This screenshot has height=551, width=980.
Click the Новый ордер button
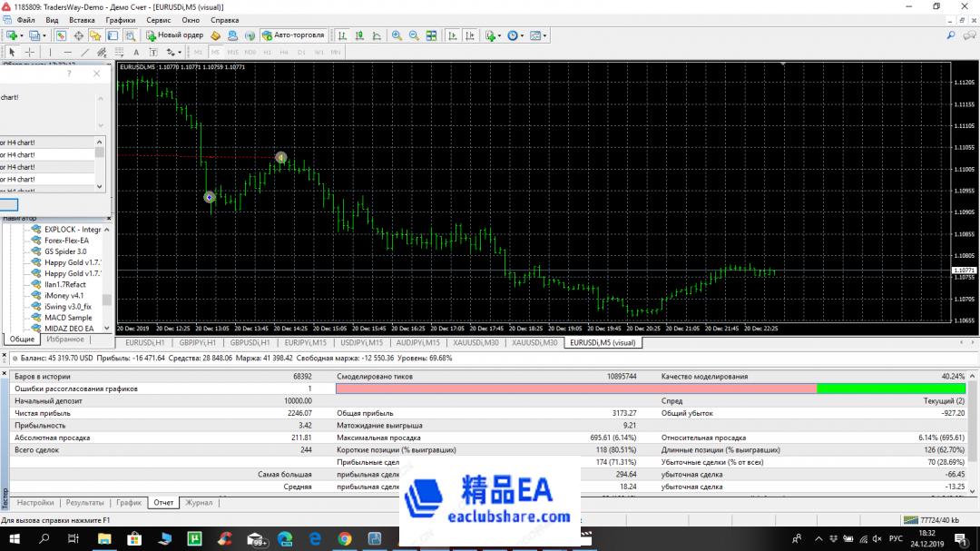(x=175, y=35)
